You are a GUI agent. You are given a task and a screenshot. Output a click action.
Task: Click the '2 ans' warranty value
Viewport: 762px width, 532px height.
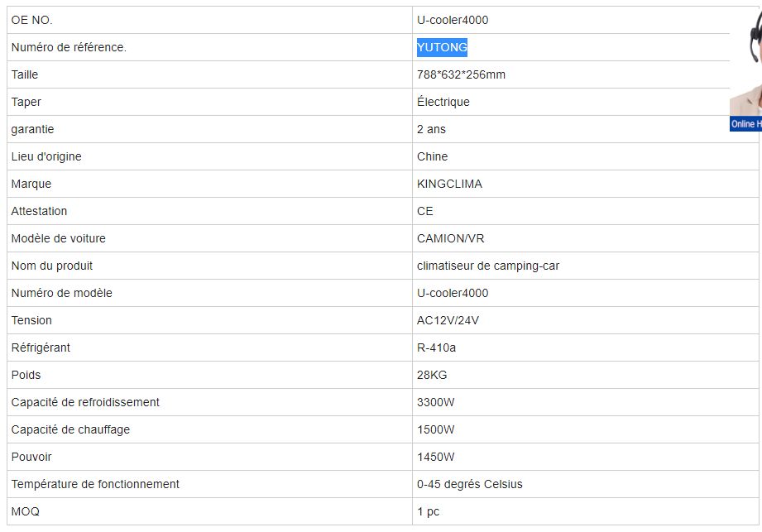click(431, 129)
